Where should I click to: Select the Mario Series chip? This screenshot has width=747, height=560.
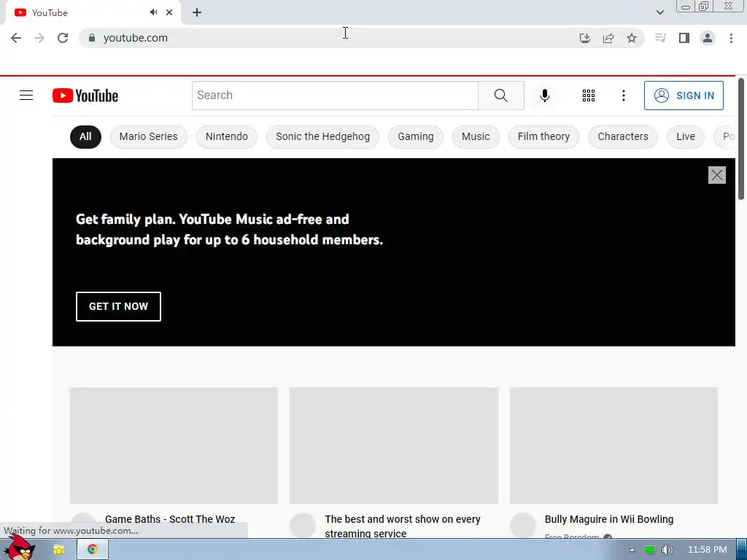pyautogui.click(x=149, y=136)
